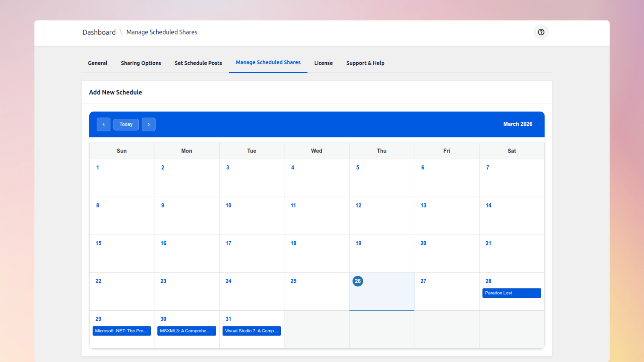Screen dimensions: 644x362
Task: Go to next month with right chevron
Action: [x=149, y=124]
